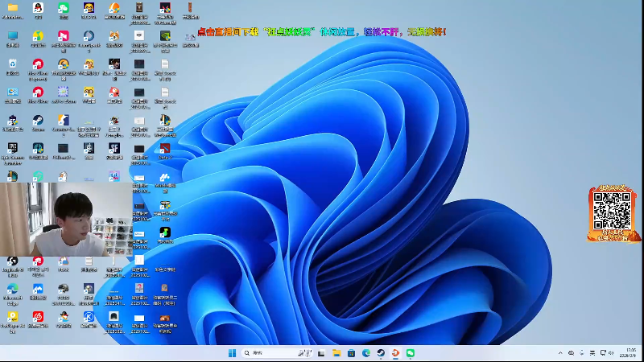This screenshot has width=644, height=362.
Task: Switch to Steam using its taskbar icon
Action: pyautogui.click(x=380, y=353)
